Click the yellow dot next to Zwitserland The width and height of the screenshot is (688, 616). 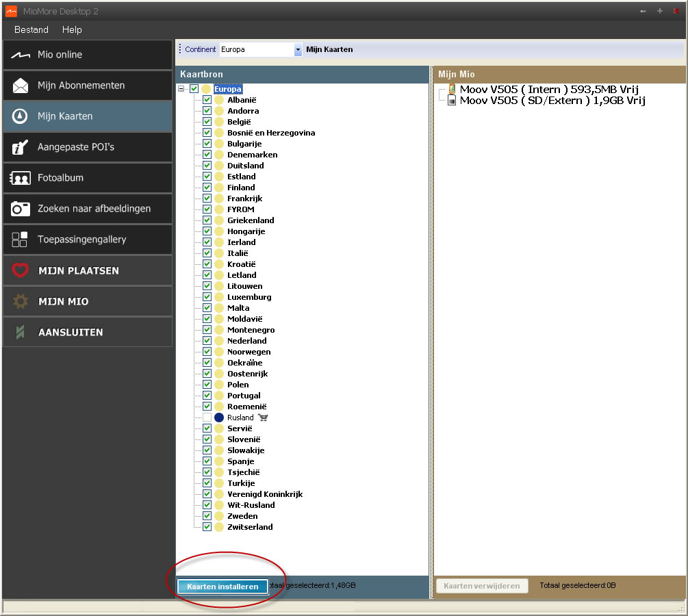click(219, 527)
